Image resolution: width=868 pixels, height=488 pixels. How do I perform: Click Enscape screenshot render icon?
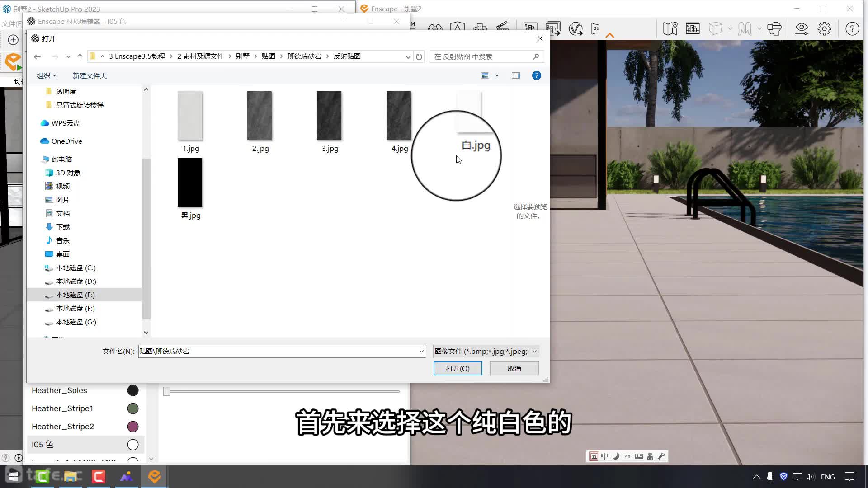530,28
